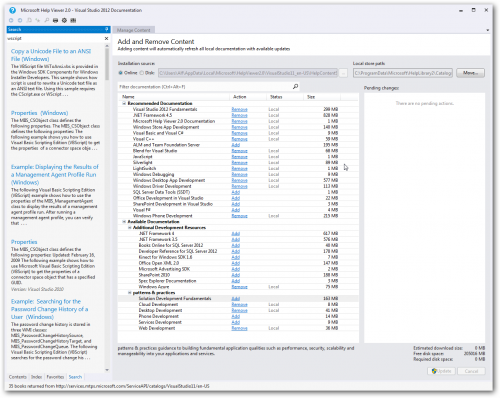Click the Local store path field

[x=403, y=73]
